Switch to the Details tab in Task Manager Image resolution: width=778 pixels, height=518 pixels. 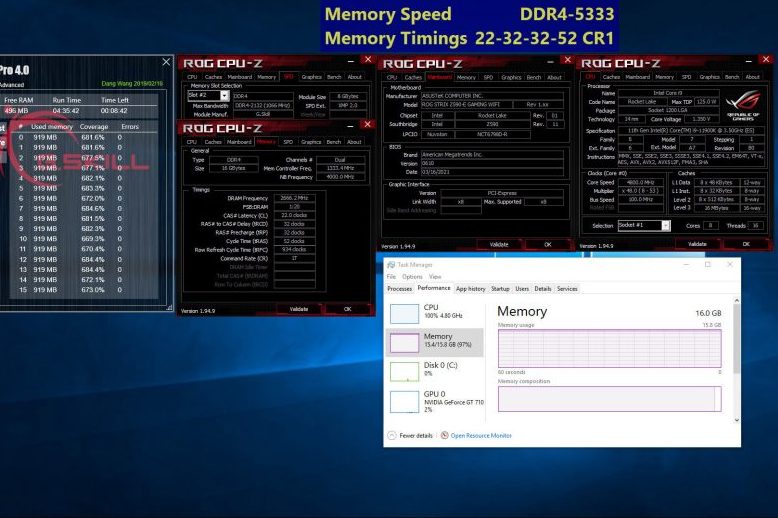pyautogui.click(x=543, y=289)
